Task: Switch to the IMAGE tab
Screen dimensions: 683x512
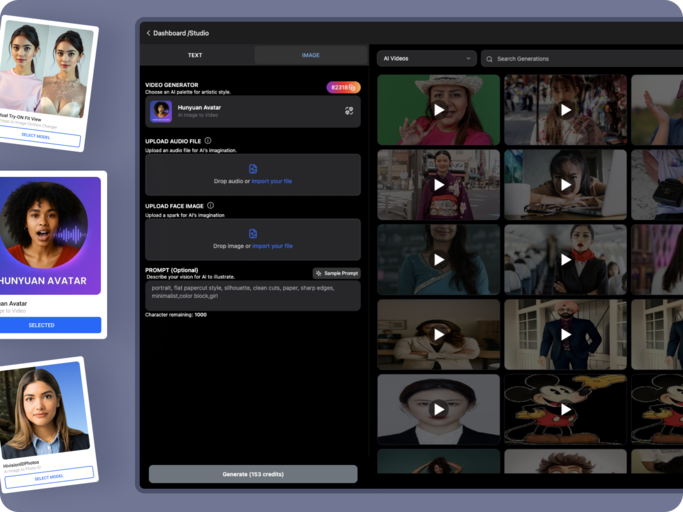Action: [x=311, y=55]
